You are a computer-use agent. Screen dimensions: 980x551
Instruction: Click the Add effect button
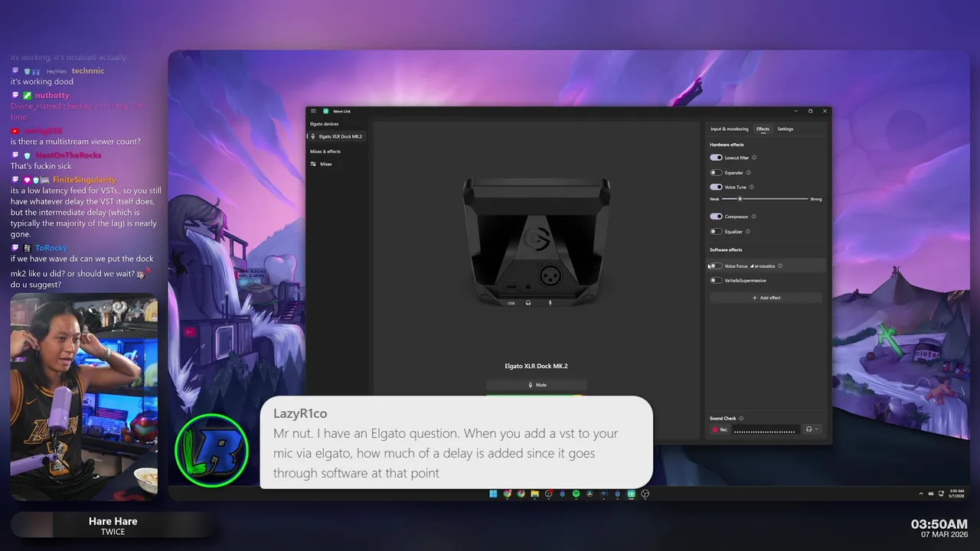(x=766, y=298)
